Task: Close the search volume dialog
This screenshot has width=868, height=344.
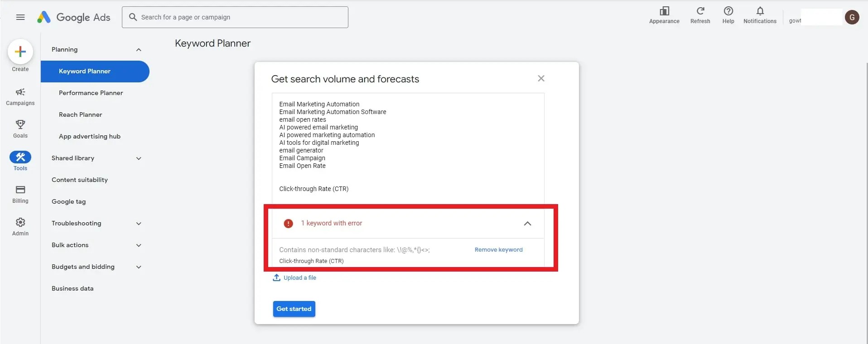Action: click(x=541, y=78)
